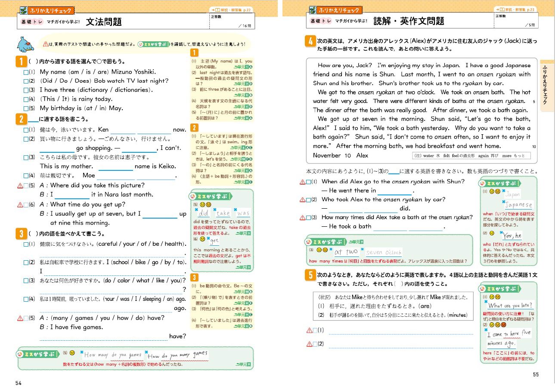This screenshot has height=392, width=555.
Task: Click ミスから学ぶ badge above handwritten 'Japan'
Action: coord(500,183)
